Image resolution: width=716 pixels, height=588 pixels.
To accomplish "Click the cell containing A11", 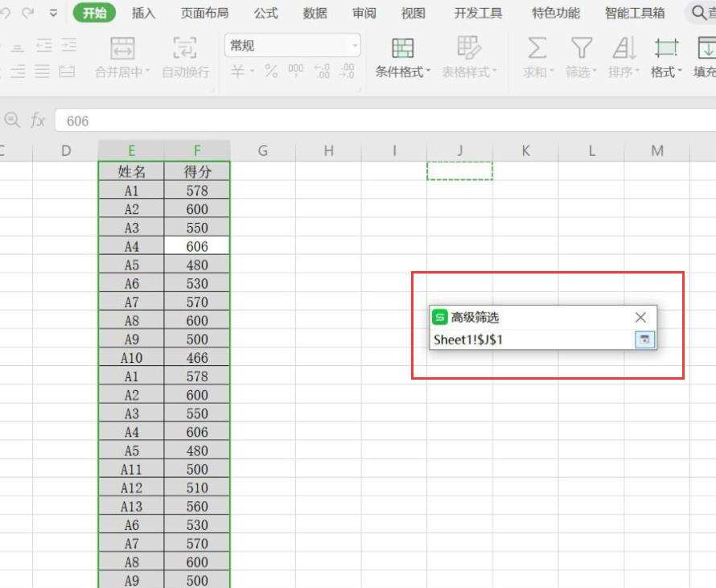I will point(131,469).
